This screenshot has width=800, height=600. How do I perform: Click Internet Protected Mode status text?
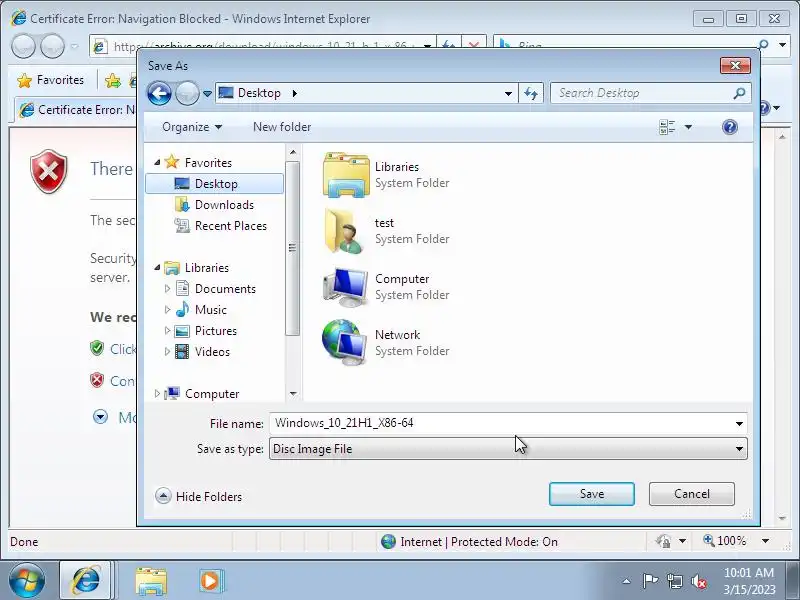(479, 542)
